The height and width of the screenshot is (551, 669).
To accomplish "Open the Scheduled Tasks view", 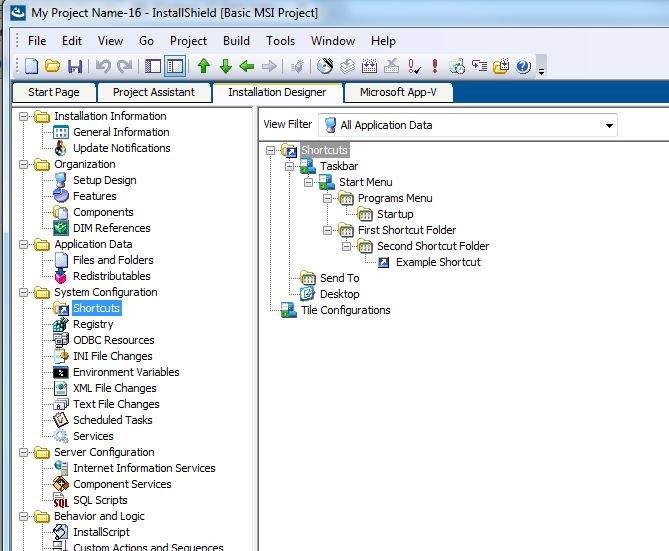I will tap(113, 420).
